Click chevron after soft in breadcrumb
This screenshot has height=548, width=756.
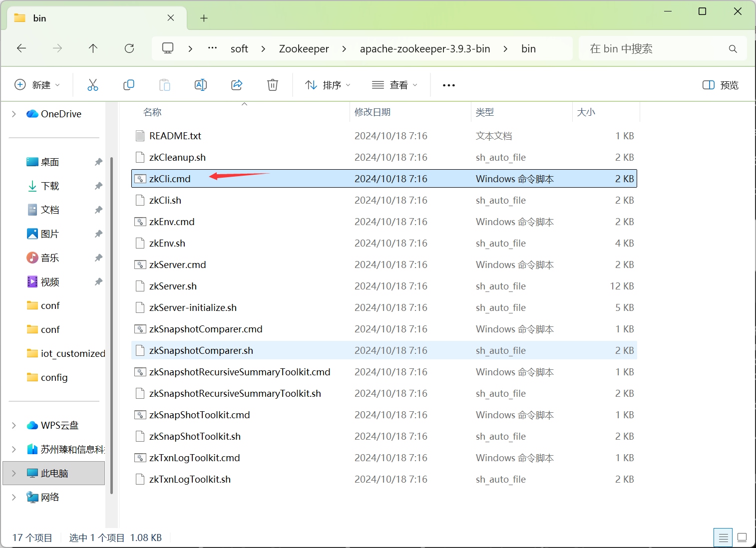point(263,49)
